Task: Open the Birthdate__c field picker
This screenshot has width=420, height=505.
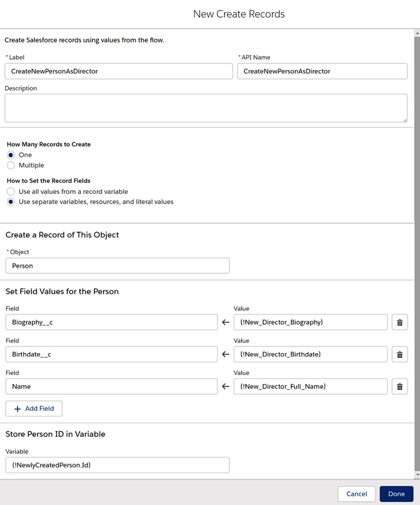Action: tap(112, 354)
